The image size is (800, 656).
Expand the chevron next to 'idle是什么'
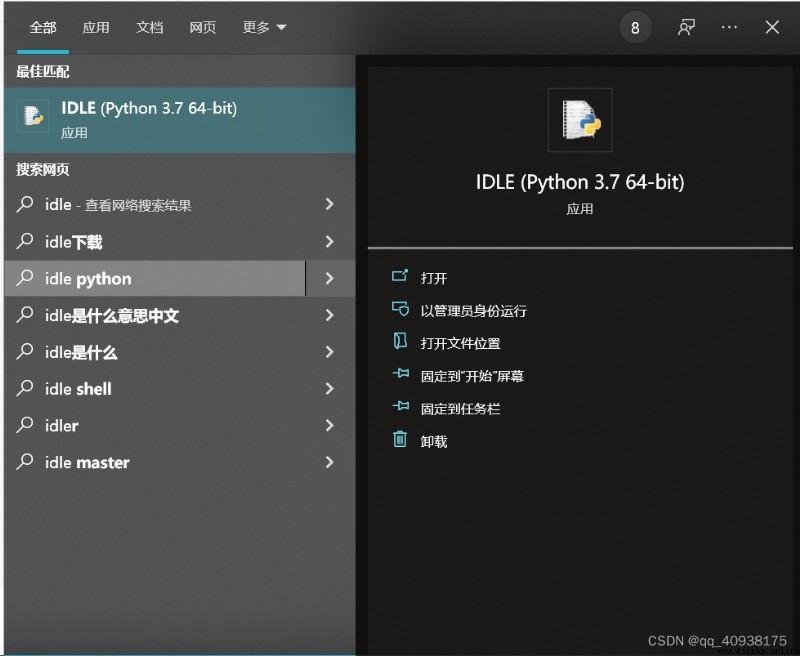(x=330, y=352)
